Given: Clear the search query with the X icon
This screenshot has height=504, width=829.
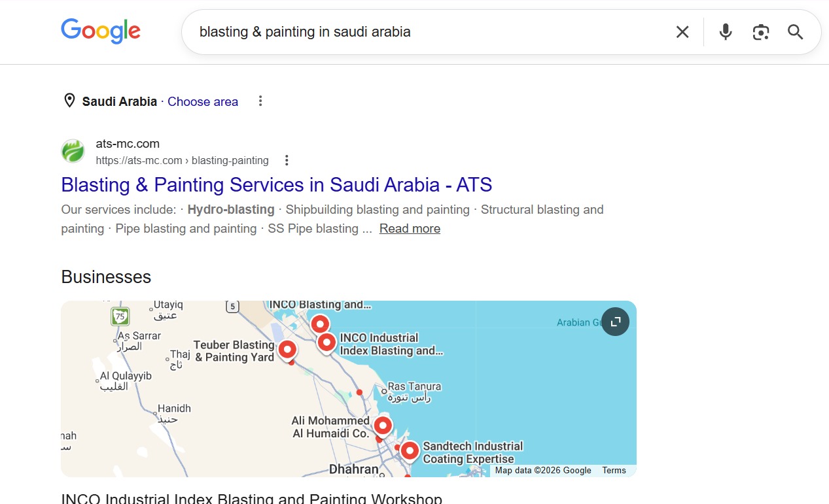Looking at the screenshot, I should pos(682,32).
